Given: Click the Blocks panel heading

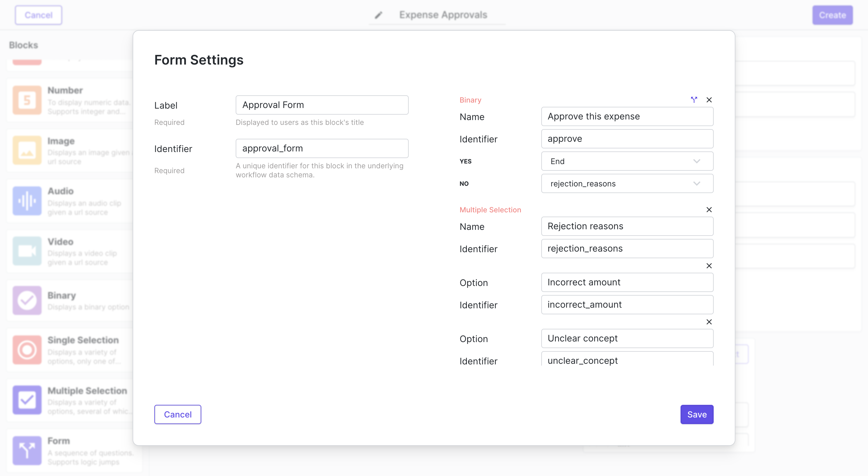Looking at the screenshot, I should 23,45.
